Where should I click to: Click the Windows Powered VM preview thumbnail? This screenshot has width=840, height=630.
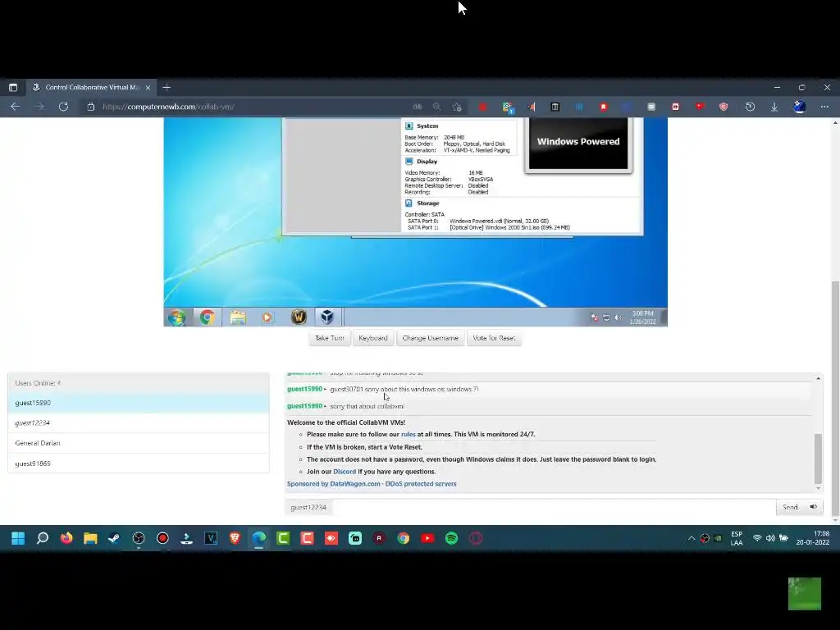pyautogui.click(x=578, y=143)
